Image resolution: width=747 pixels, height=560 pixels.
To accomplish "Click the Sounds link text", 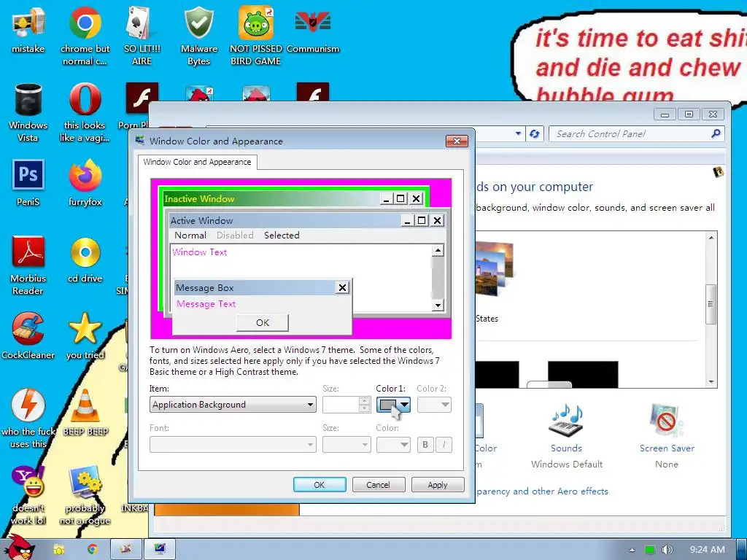I will [x=566, y=448].
